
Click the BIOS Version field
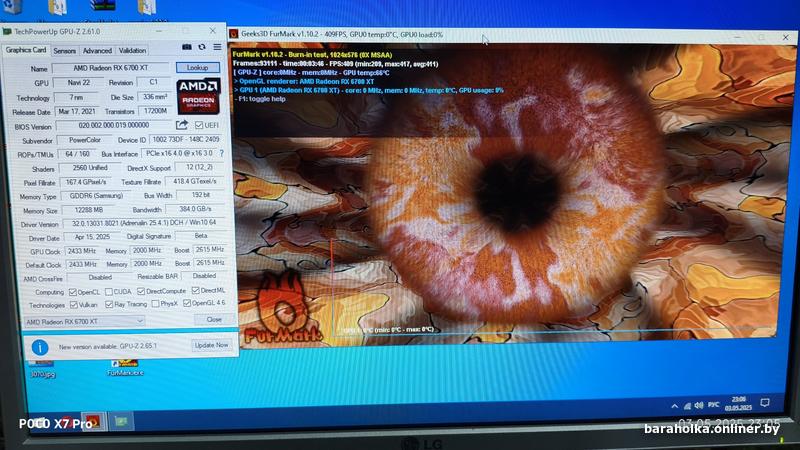pyautogui.click(x=114, y=125)
